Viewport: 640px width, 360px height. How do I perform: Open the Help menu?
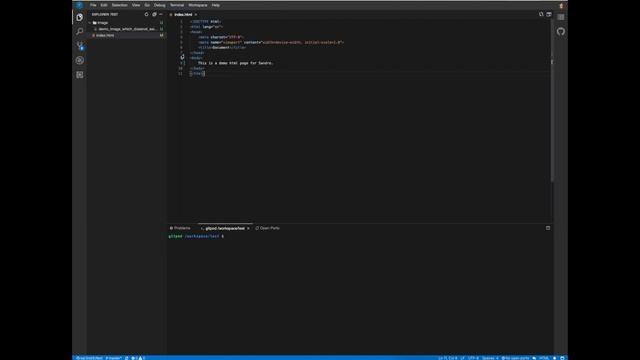coord(216,5)
